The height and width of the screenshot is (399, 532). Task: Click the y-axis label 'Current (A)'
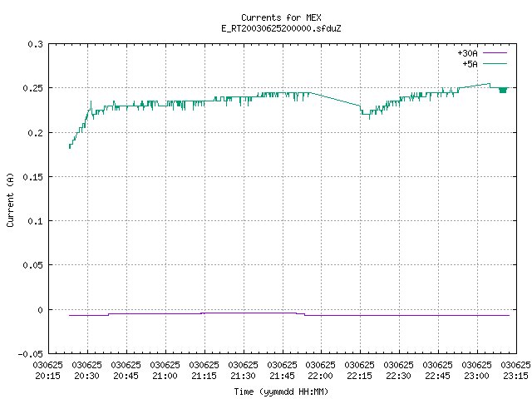click(x=10, y=199)
